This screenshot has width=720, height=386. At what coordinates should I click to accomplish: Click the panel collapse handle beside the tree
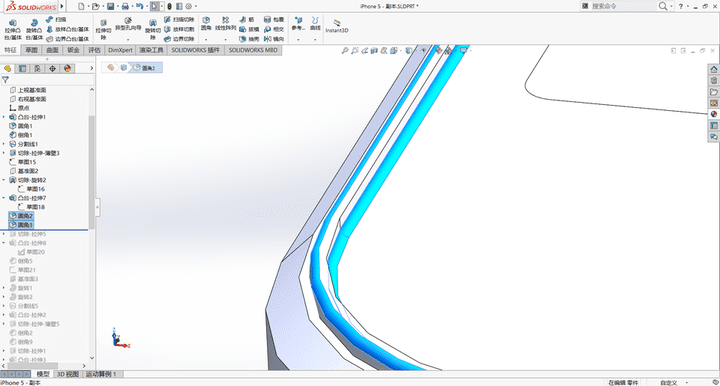point(97,207)
